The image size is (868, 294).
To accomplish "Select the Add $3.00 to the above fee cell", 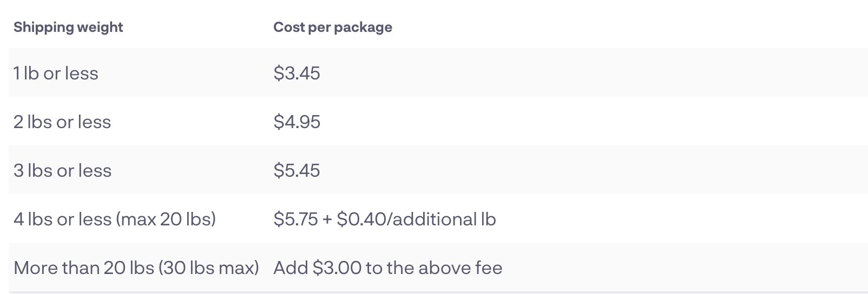I will point(388,268).
